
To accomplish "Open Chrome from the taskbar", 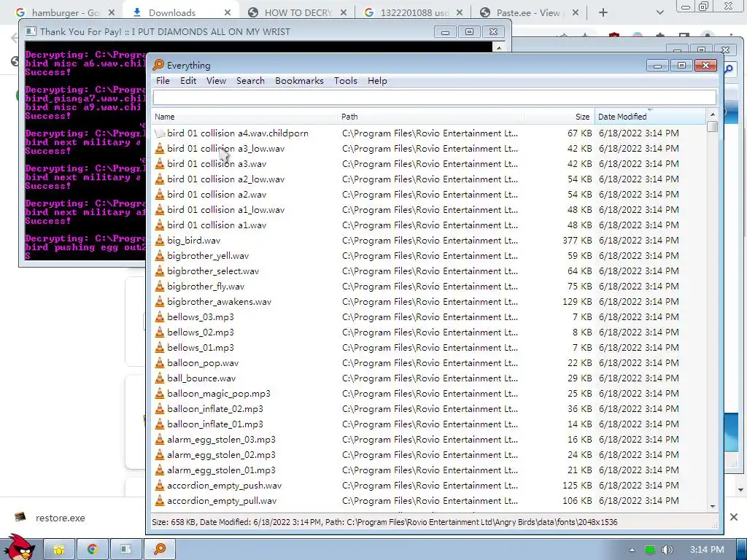I will click(93, 549).
